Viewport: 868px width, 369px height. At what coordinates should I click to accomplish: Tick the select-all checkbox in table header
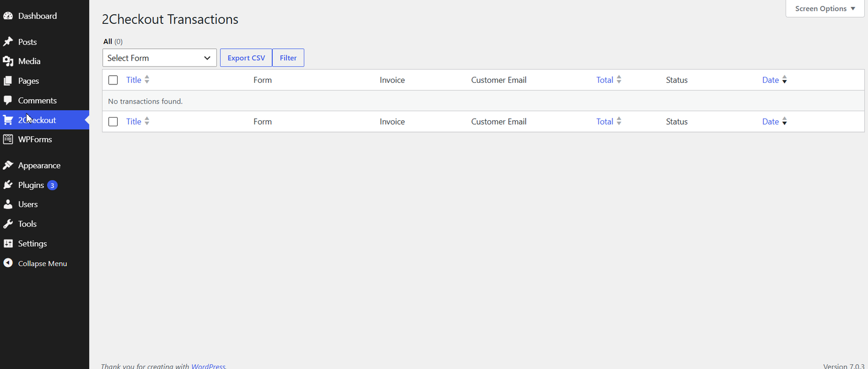(x=113, y=80)
